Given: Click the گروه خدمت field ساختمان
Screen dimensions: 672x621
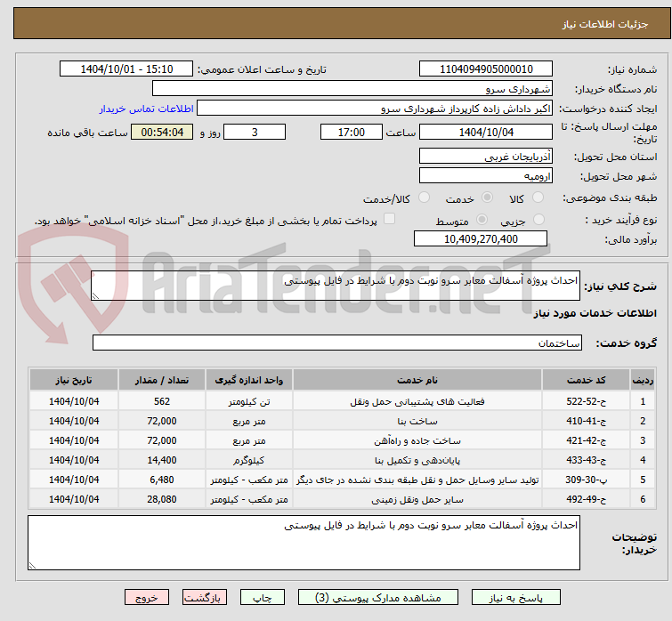Looking at the screenshot, I should 337,343.
